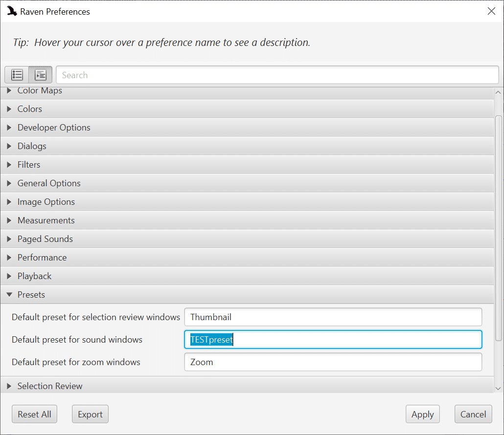Select the Measurements header label

(x=46, y=220)
